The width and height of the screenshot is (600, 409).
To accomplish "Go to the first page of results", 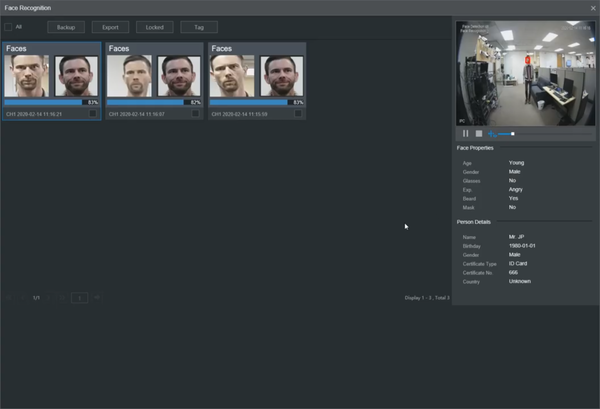I will (x=9, y=298).
